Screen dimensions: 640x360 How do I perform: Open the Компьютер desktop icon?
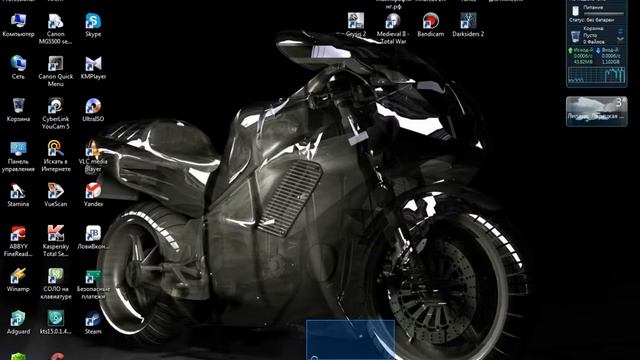[x=18, y=25]
